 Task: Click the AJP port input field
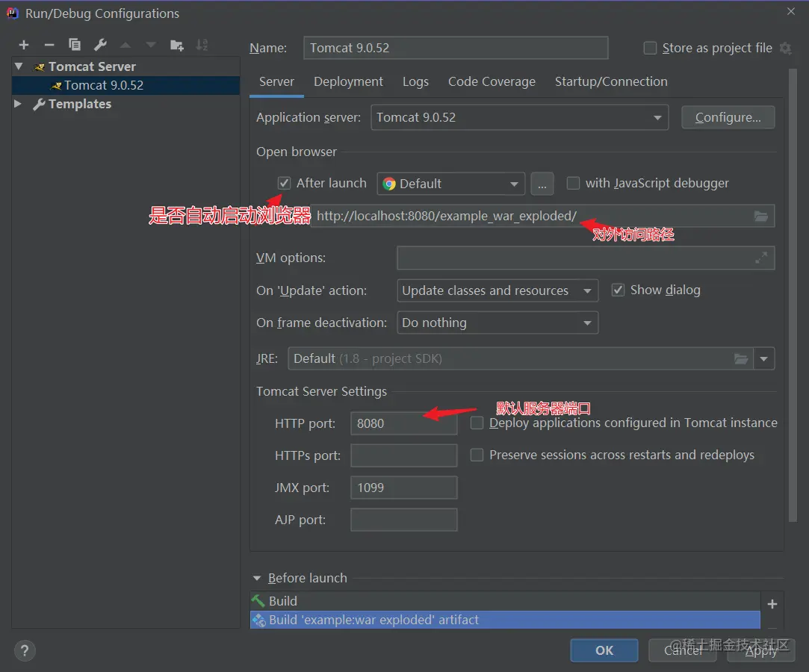pyautogui.click(x=404, y=520)
